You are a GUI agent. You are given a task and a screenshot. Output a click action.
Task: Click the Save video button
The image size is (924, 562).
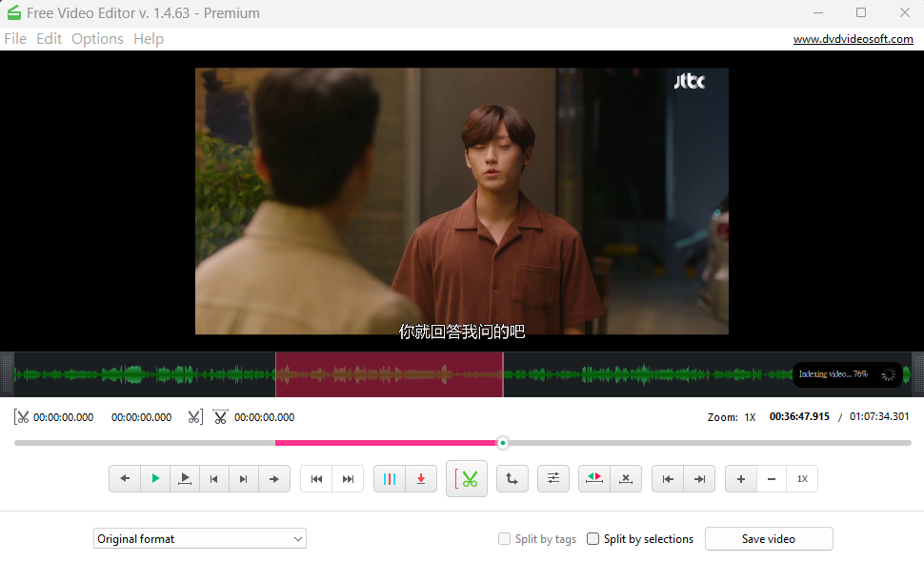tap(769, 538)
